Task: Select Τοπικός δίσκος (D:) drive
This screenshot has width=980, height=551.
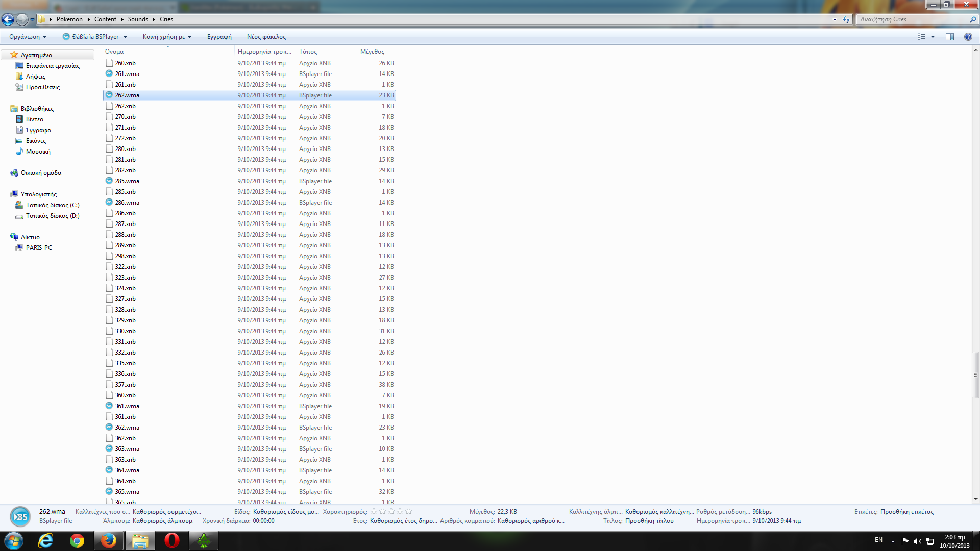Action: [x=53, y=216]
